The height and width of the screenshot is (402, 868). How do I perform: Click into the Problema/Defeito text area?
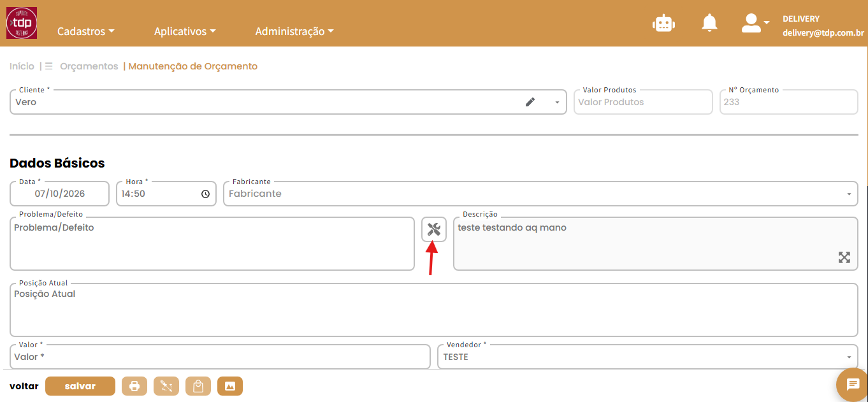[212, 243]
